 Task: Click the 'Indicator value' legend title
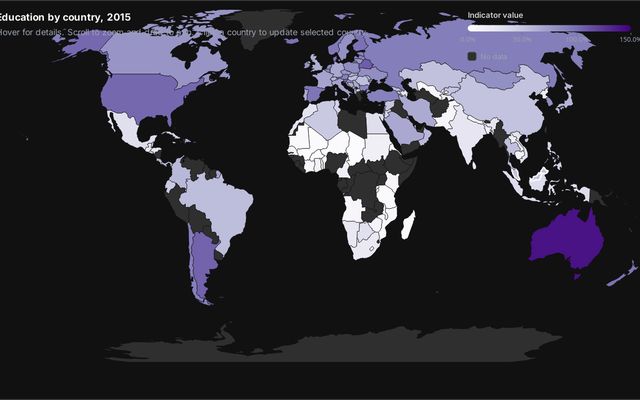pyautogui.click(x=495, y=15)
